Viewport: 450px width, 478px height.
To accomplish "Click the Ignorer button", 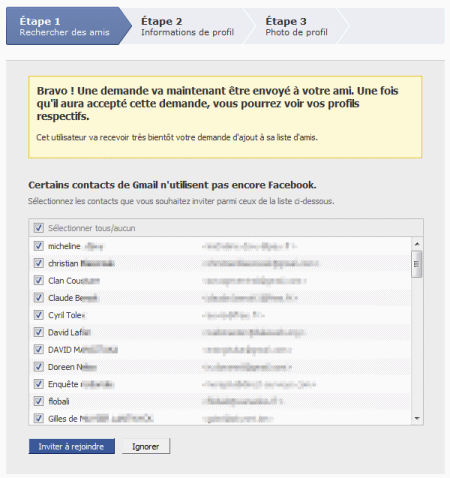I will (146, 446).
